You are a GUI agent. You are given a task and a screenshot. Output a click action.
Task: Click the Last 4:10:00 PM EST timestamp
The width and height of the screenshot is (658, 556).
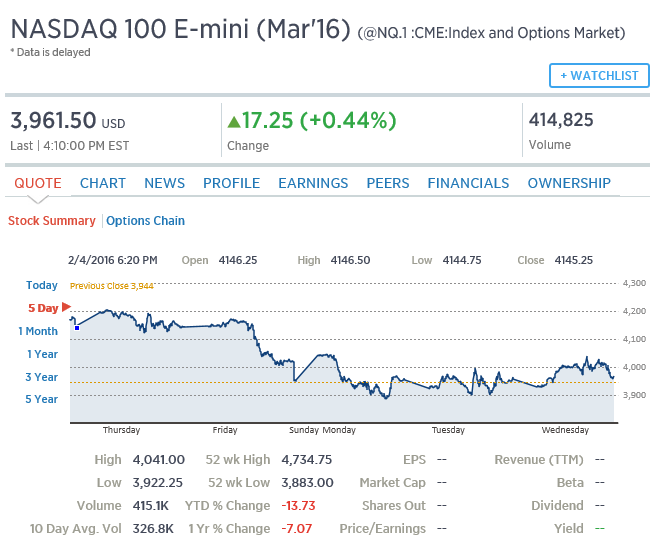tap(70, 146)
